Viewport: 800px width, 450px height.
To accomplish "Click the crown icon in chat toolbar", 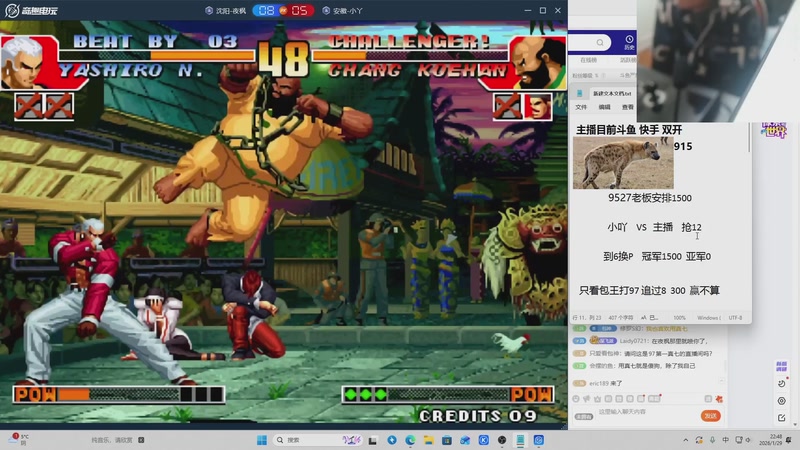I will pos(597,398).
